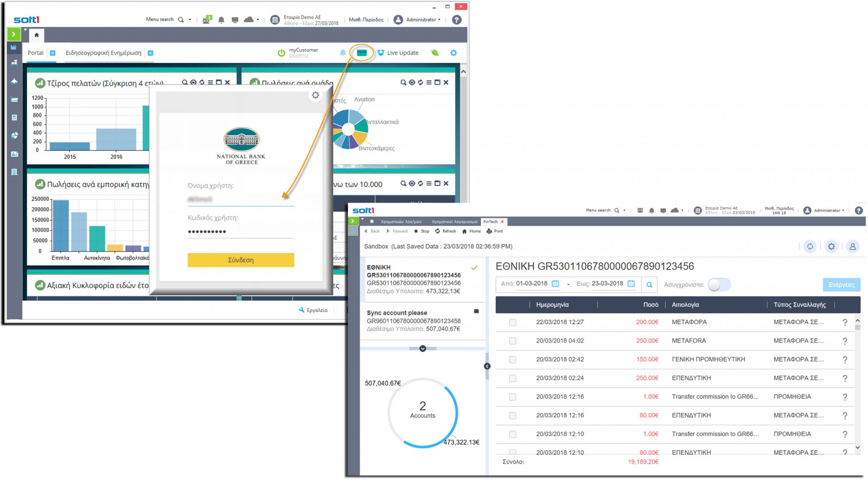Click the help question mark in top right of main window
Image resolution: width=868 pixels, height=487 pixels.
456,20
